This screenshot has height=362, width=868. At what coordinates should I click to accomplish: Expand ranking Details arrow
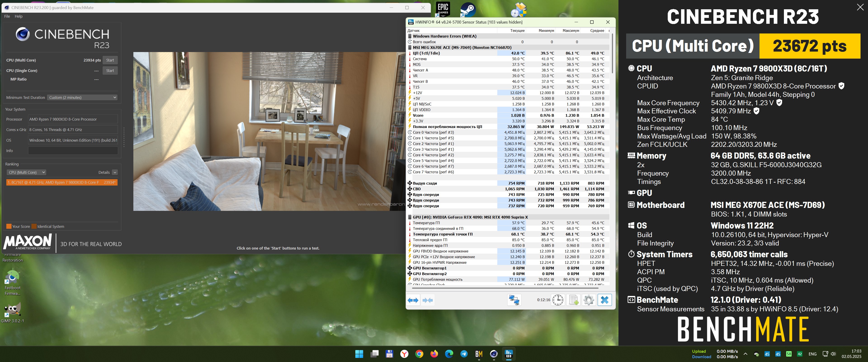tap(115, 172)
